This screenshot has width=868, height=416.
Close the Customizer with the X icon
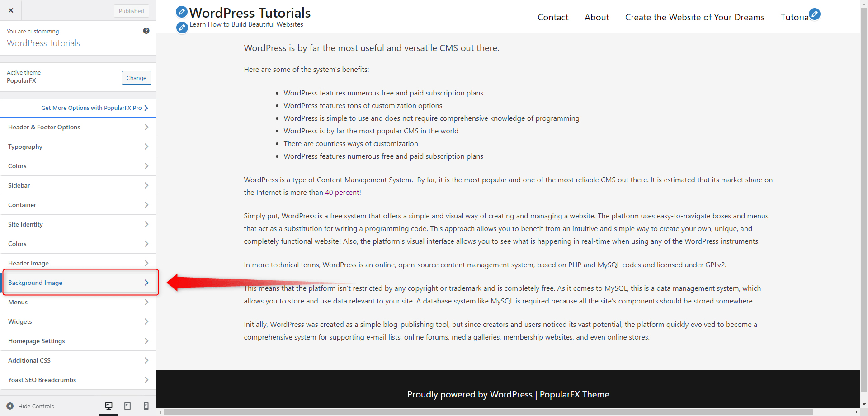coord(11,10)
